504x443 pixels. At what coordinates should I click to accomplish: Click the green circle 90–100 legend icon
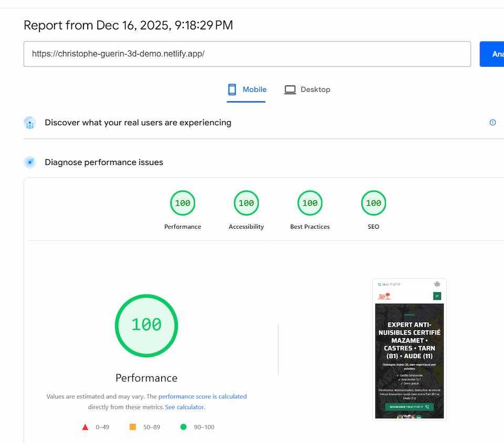[x=183, y=427]
